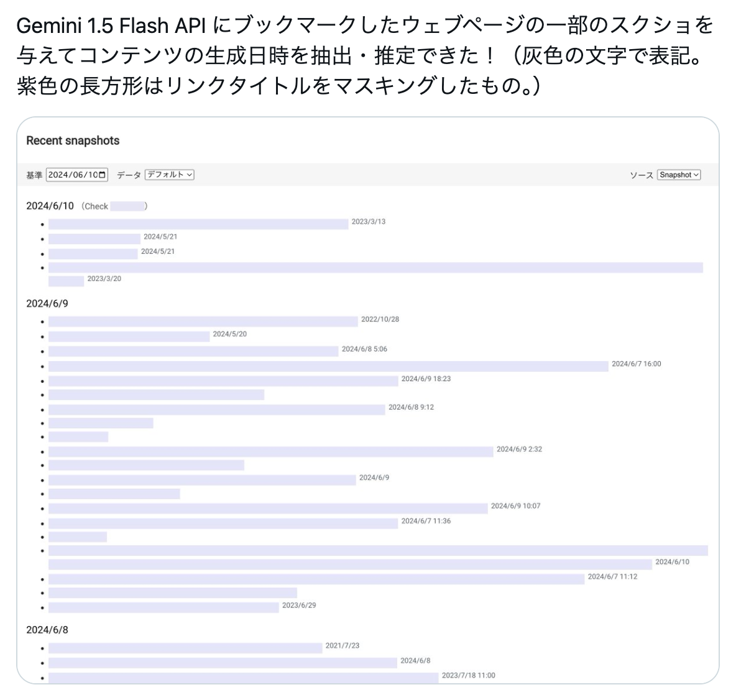The height and width of the screenshot is (700, 736).
Task: Open the masked link dated 2023/6/29
Action: click(163, 607)
